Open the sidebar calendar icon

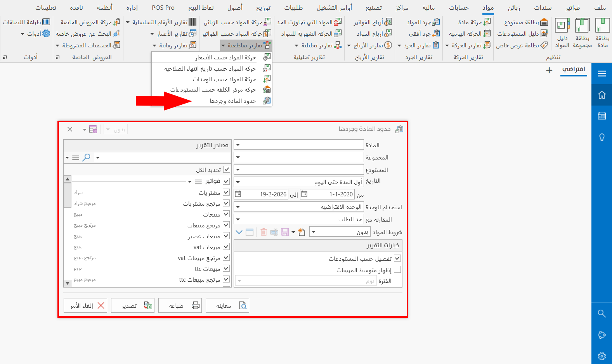(x=602, y=116)
